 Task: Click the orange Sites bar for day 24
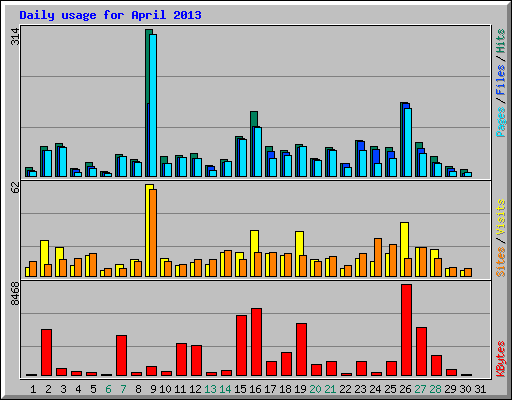[378, 257]
